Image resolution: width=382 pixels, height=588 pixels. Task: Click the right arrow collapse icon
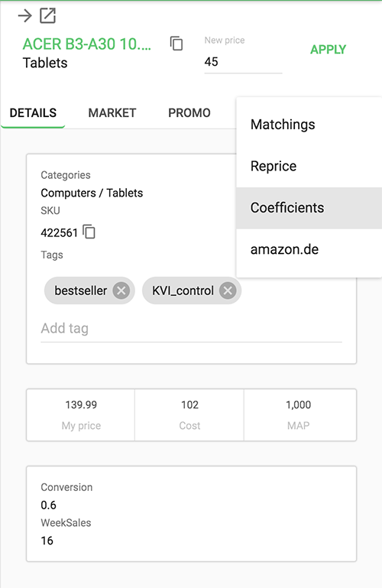pyautogui.click(x=25, y=16)
